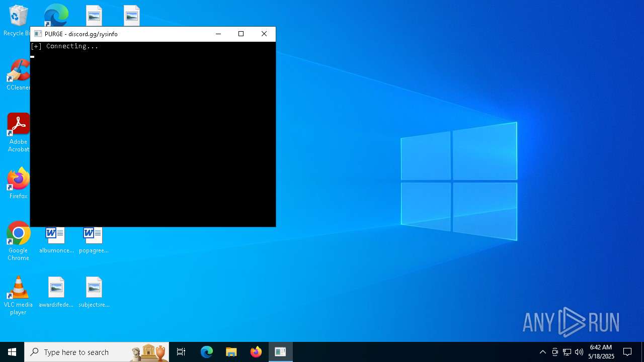Viewport: 644px width, 362px height.
Task: Open Task View on the taskbar
Action: pos(181,352)
